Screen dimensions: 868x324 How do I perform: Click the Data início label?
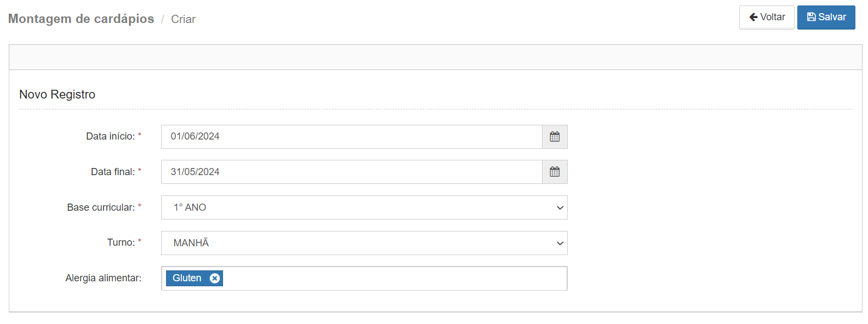click(110, 136)
